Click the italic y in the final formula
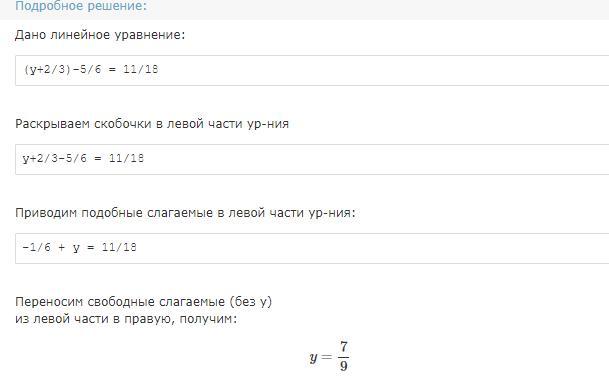The height and width of the screenshot is (389, 609). tap(313, 357)
